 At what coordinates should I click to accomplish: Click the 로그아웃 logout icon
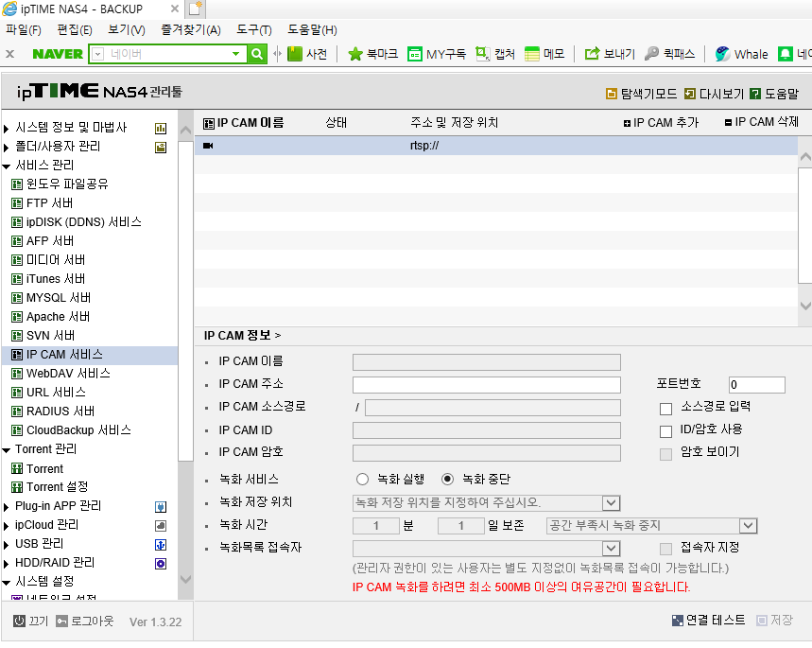pyautogui.click(x=62, y=622)
